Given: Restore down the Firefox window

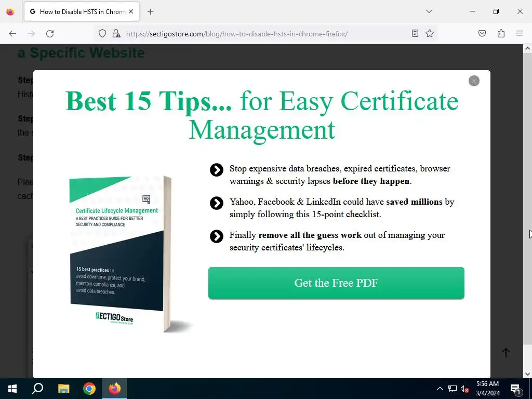Looking at the screenshot, I should point(496,11).
